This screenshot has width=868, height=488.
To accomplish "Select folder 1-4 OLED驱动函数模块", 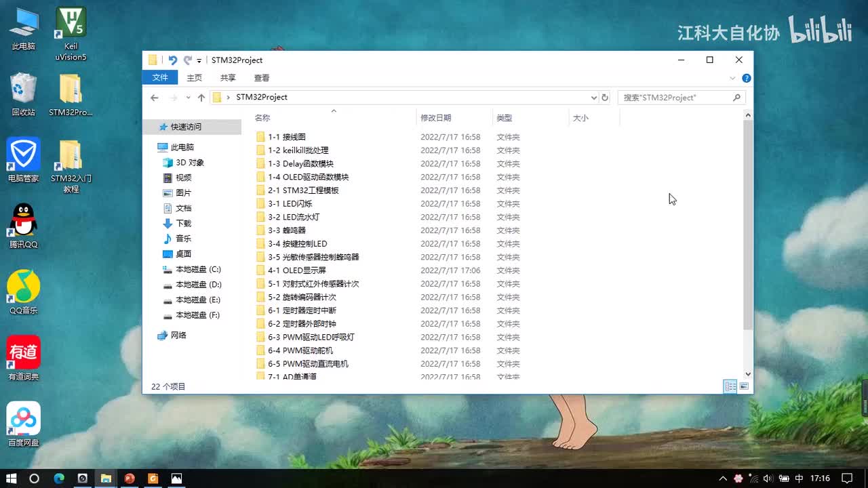I will pos(302,177).
